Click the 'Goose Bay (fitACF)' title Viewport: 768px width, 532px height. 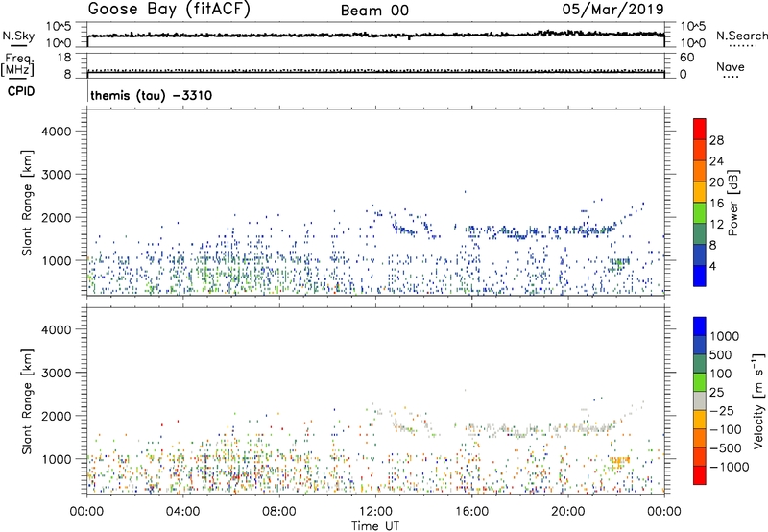coord(169,10)
